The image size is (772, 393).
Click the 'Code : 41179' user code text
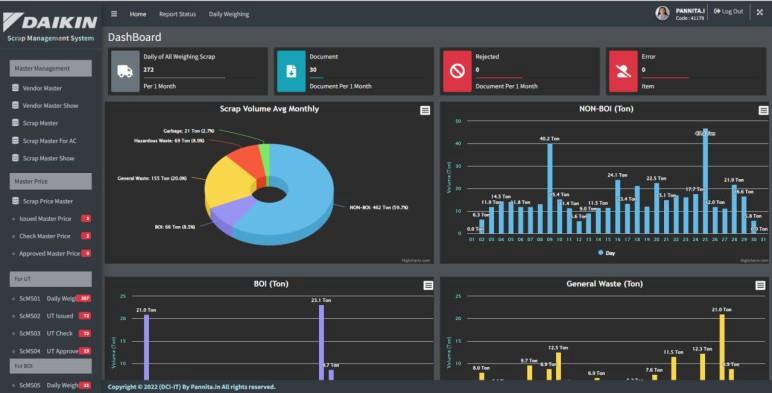point(690,18)
